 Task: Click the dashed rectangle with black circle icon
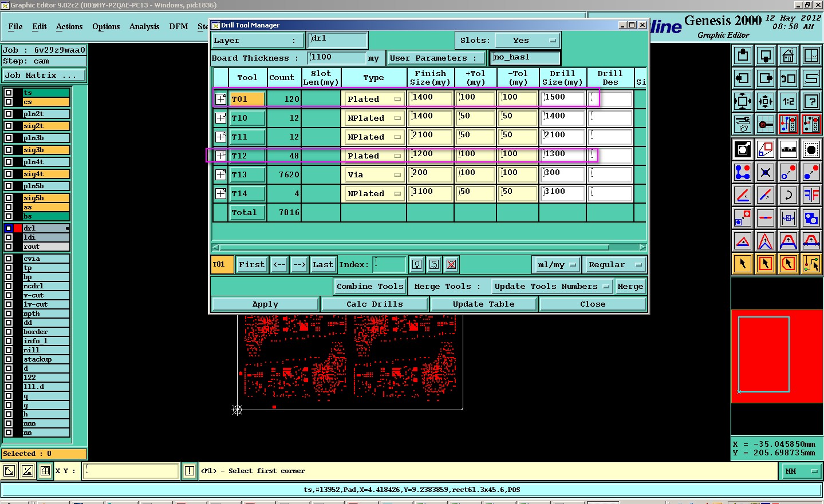coord(811,149)
